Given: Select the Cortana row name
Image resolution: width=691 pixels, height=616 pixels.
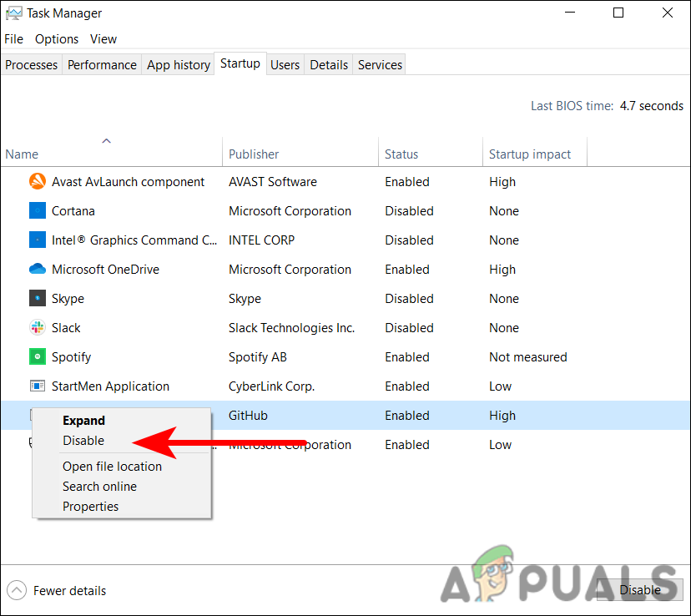Looking at the screenshot, I should coord(73,211).
